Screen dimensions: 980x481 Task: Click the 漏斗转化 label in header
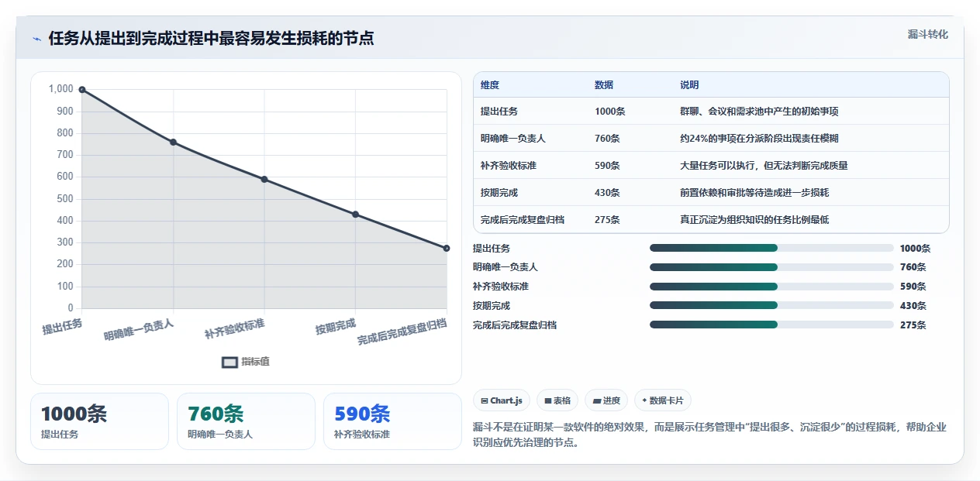tap(927, 35)
